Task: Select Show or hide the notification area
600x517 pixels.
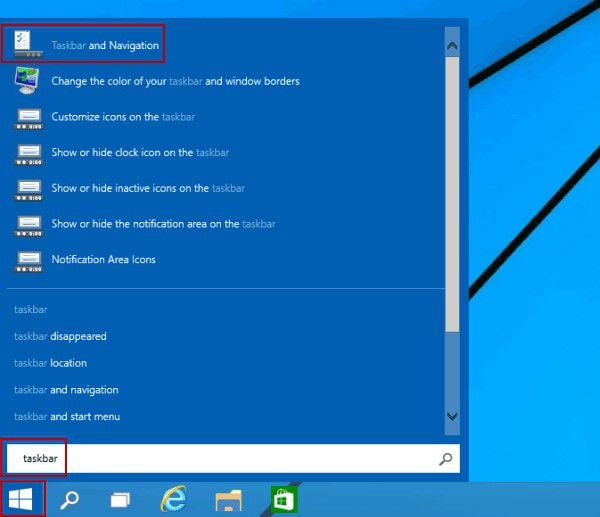Action: 163,224
